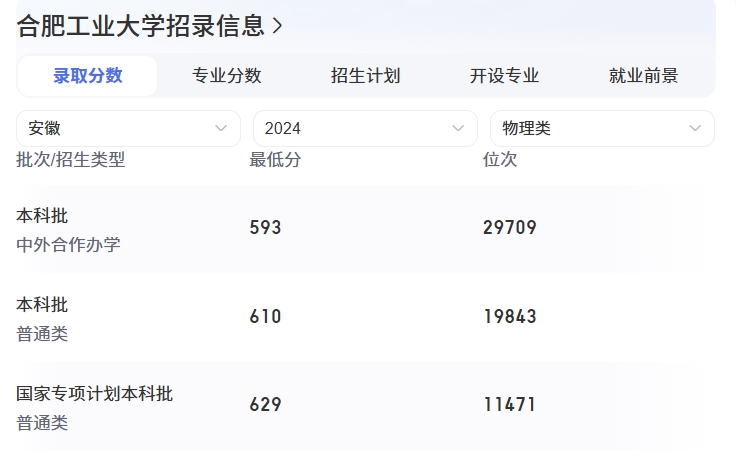Click the 批次/招生类型 column header
Viewport: 736px width, 458px height.
click(70, 160)
